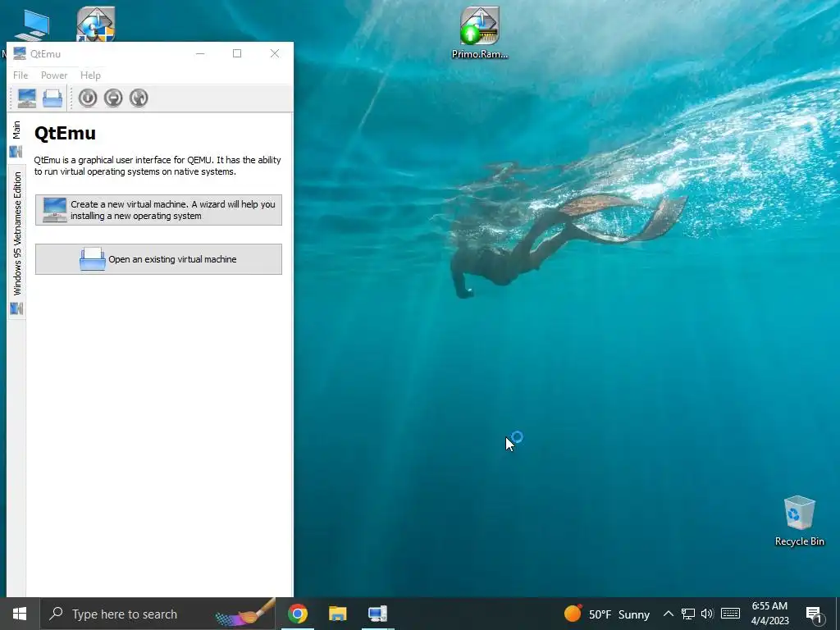Open the Help menu
This screenshot has width=840, height=630.
[x=90, y=75]
